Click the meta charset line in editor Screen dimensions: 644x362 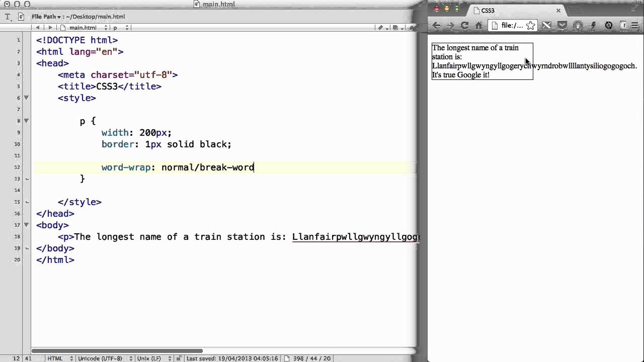pyautogui.click(x=118, y=75)
